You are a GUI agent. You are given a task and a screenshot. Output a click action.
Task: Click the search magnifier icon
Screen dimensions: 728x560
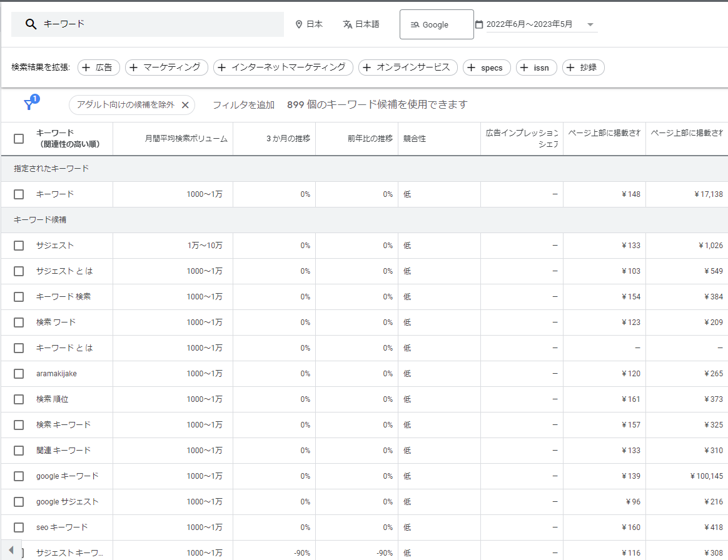click(x=30, y=24)
